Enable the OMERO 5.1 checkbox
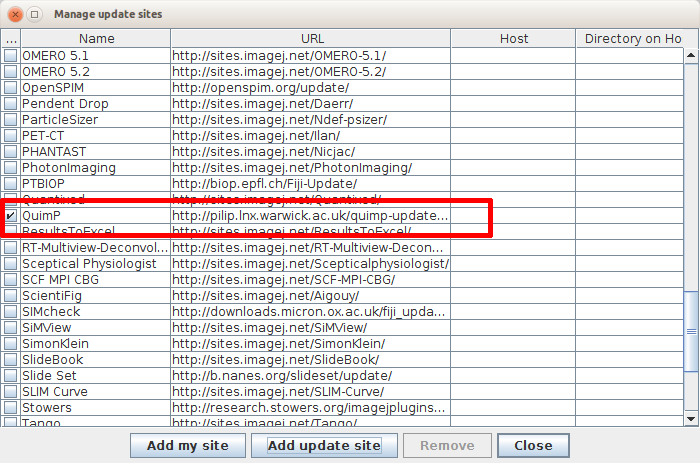Viewport: 700px width, 463px height. tap(10, 56)
